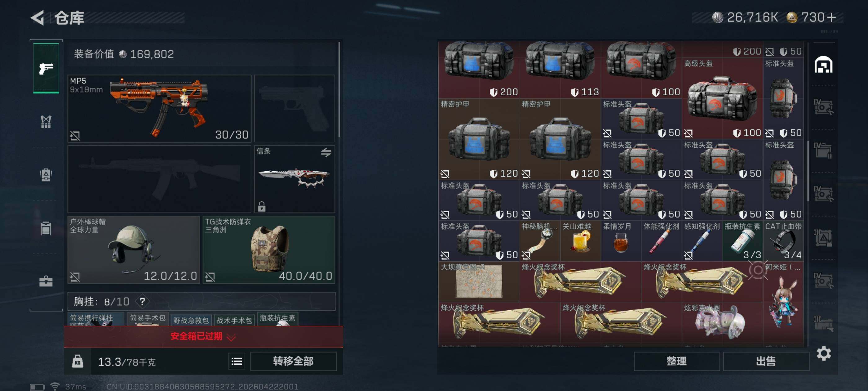
Task: Select the weapons pistol tab in sidebar
Action: (46, 68)
